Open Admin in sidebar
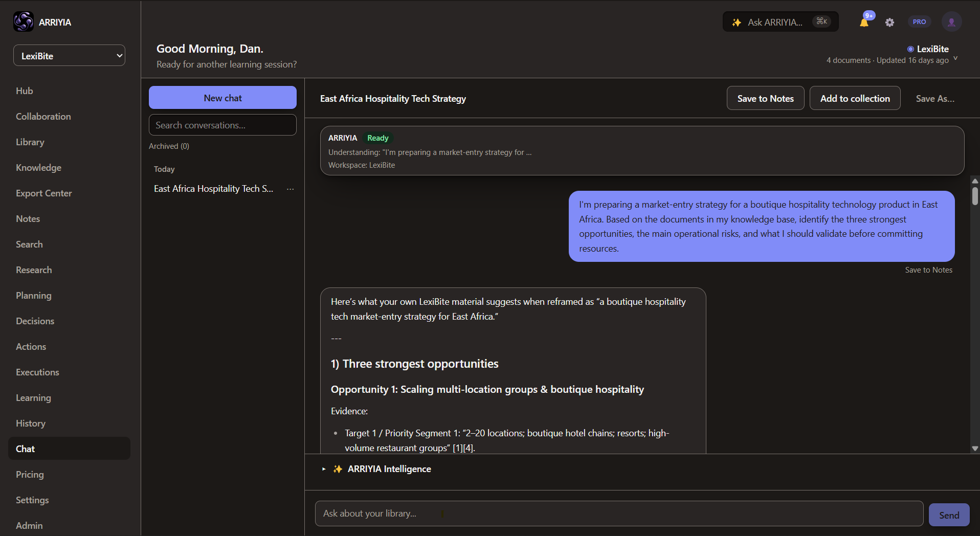Screen dimensions: 980x536 coord(29,526)
